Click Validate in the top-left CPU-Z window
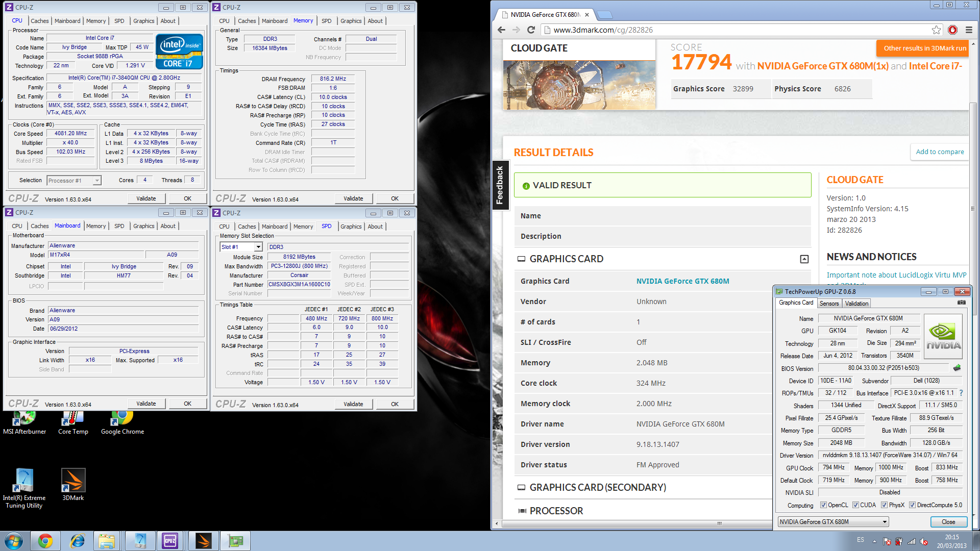Screen dimensions: 980x551 tap(146, 198)
